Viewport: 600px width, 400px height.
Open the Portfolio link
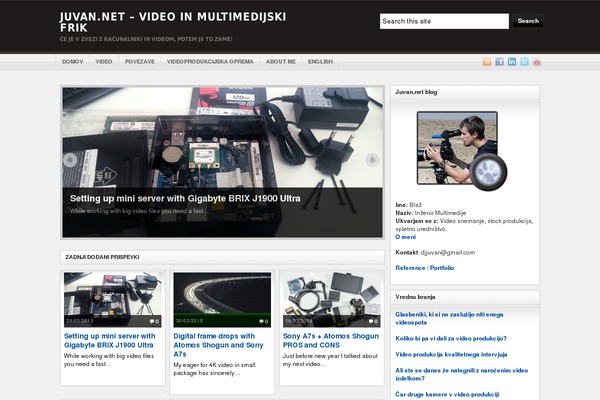442,268
